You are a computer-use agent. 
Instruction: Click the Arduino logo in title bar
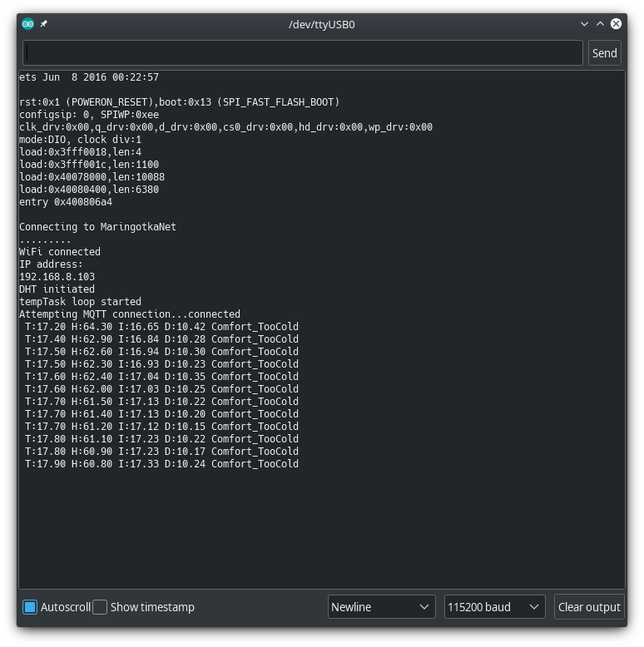pyautogui.click(x=28, y=24)
